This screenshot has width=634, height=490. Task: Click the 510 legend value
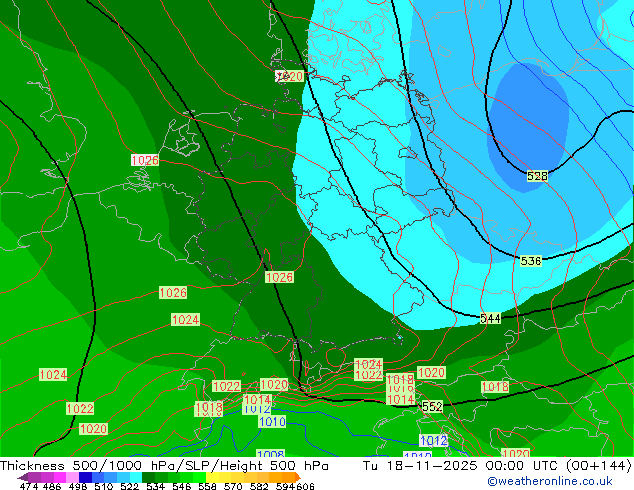click(x=104, y=486)
